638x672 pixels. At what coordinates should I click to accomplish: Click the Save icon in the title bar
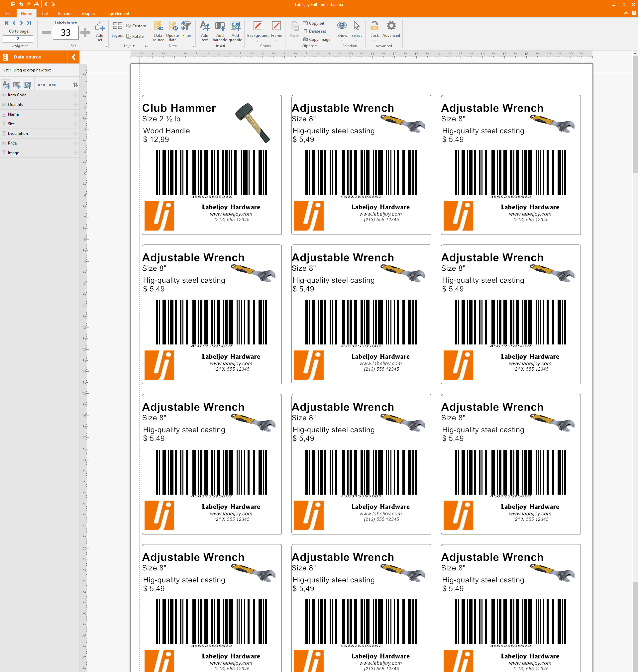coord(13,4)
